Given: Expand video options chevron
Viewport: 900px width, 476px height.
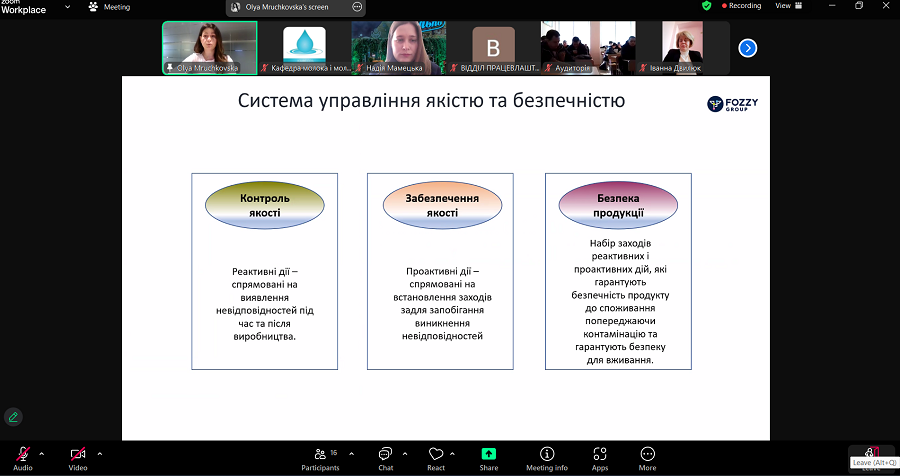Looking at the screenshot, I should (x=99, y=454).
